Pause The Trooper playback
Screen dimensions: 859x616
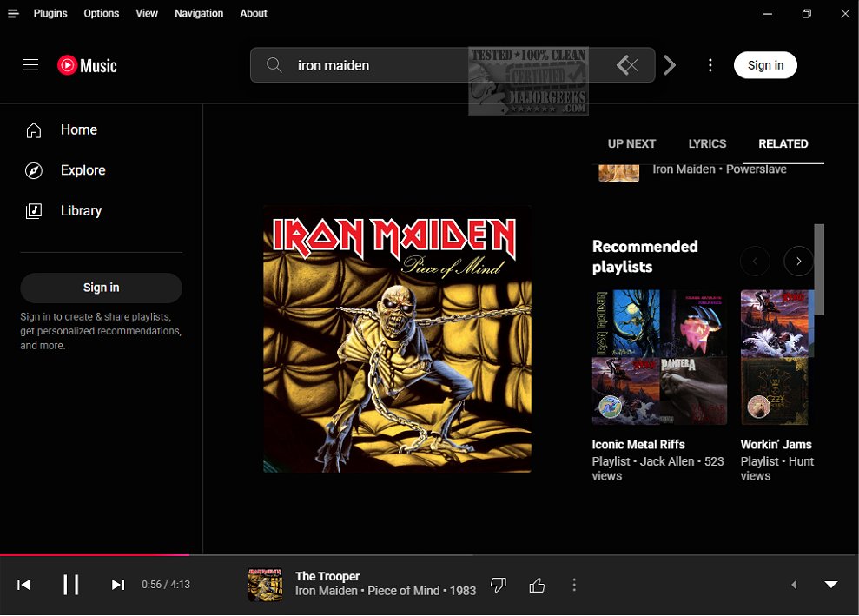(70, 585)
